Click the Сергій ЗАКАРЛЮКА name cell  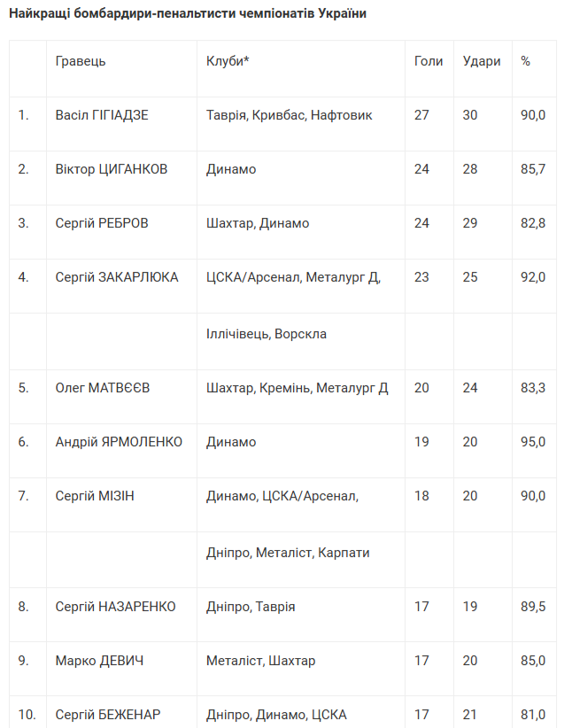point(117,277)
